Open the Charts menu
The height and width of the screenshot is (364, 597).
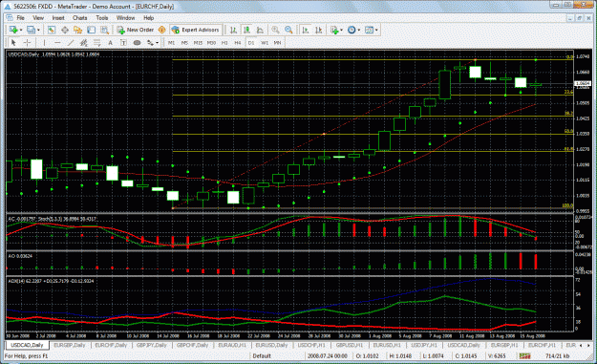[x=79, y=18]
